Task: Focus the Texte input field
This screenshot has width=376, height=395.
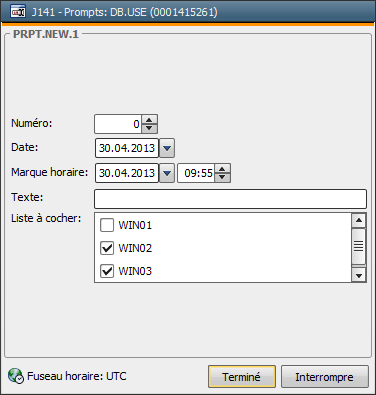Action: [230, 199]
